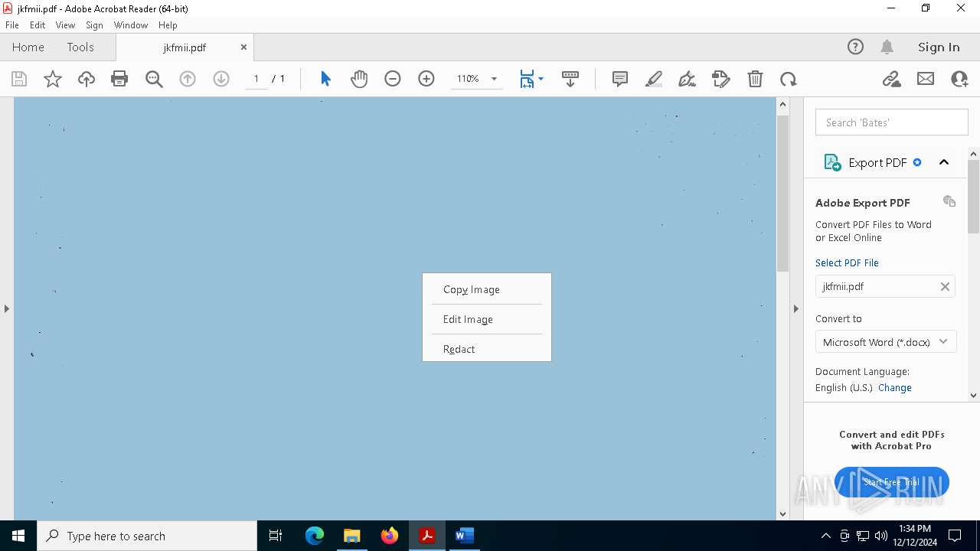980x551 pixels.
Task: Collapse right tools pane arrow
Action: (795, 308)
